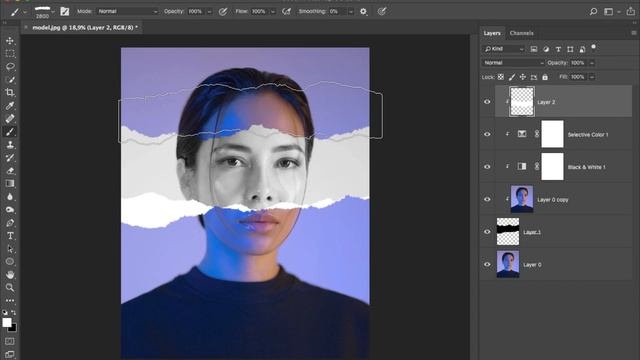Viewport: 640px width, 360px height.
Task: Select Selective Color 1 layer mask thumbnail
Action: [552, 134]
